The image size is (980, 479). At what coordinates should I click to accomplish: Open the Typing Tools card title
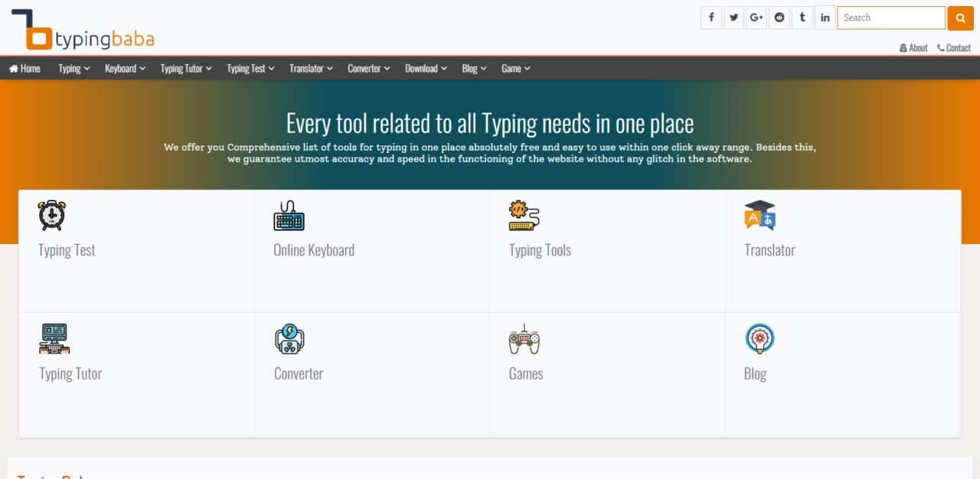click(540, 250)
